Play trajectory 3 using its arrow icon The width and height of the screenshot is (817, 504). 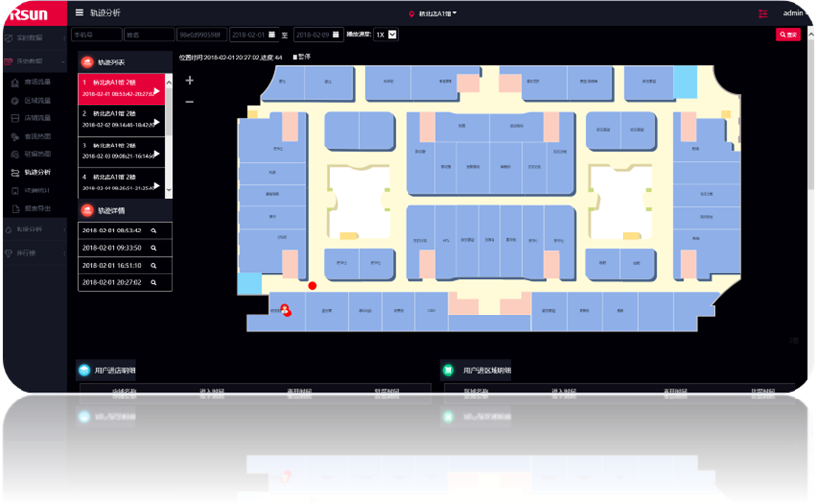pyautogui.click(x=156, y=153)
